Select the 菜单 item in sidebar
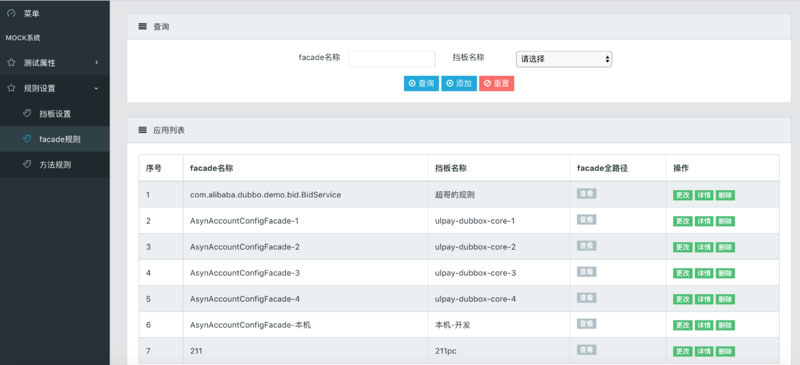Screen dimensions: 800x365 pyautogui.click(x=55, y=14)
